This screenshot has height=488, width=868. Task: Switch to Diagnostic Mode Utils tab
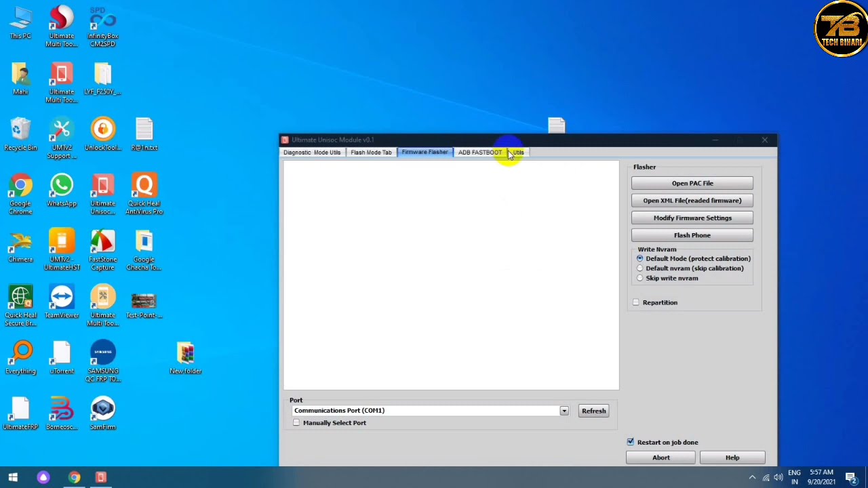[312, 152]
